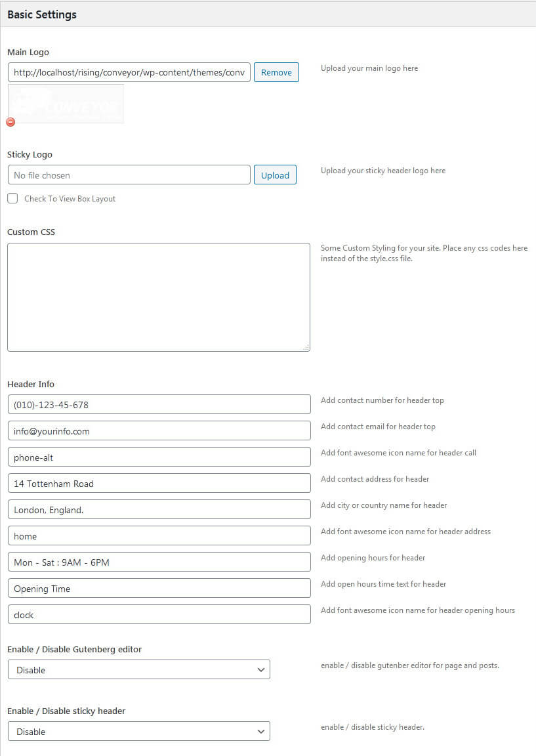Enable the Check To View Box Layout checkbox
Image resolution: width=536 pixels, height=756 pixels.
coord(12,198)
